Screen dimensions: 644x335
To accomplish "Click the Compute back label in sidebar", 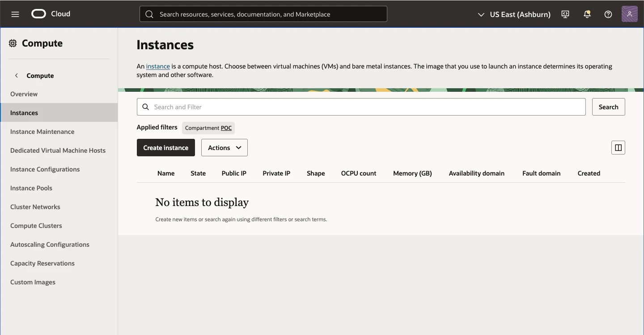I will coord(40,76).
